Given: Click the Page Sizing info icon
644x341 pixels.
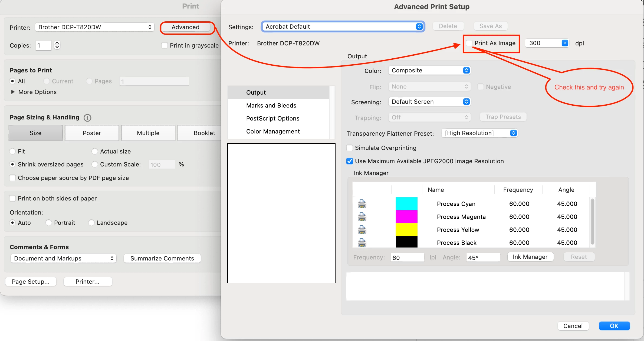Looking at the screenshot, I should click(87, 118).
